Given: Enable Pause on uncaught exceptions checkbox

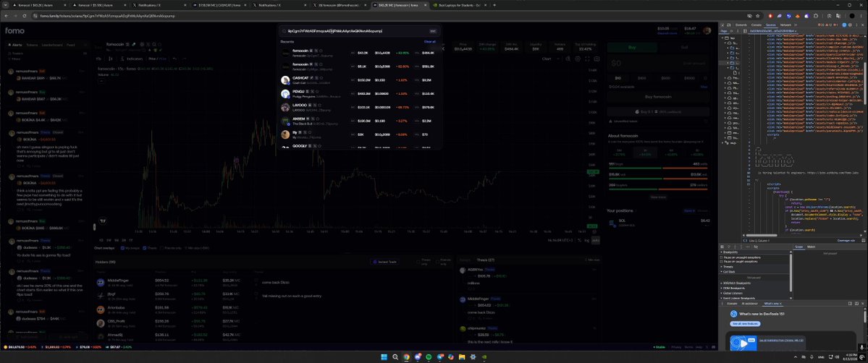Looking at the screenshot, I should pos(721,257).
